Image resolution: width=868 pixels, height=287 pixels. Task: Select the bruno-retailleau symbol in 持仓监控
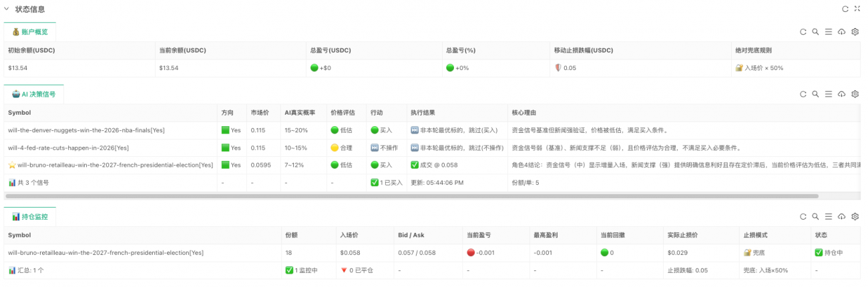pyautogui.click(x=105, y=253)
